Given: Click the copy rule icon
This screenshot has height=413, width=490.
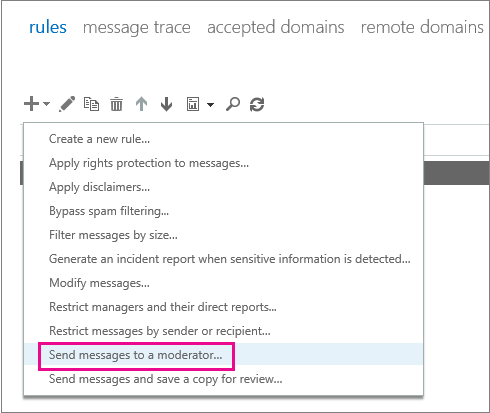Looking at the screenshot, I should 91,104.
